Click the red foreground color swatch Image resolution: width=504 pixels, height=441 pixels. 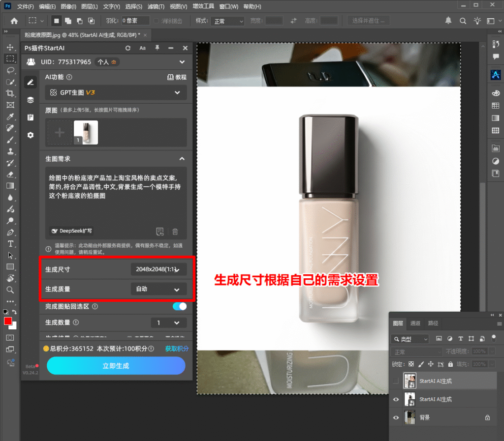pos(8,321)
